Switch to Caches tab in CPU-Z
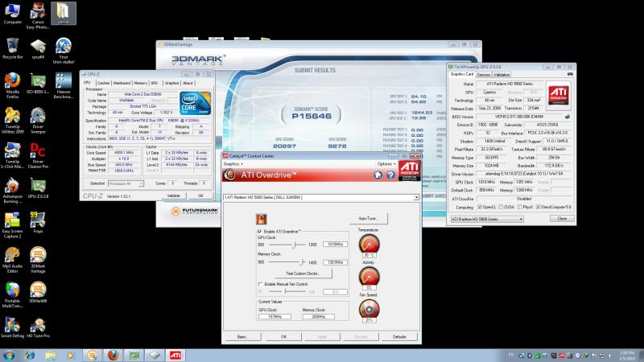This screenshot has width=644, height=362. tap(104, 83)
